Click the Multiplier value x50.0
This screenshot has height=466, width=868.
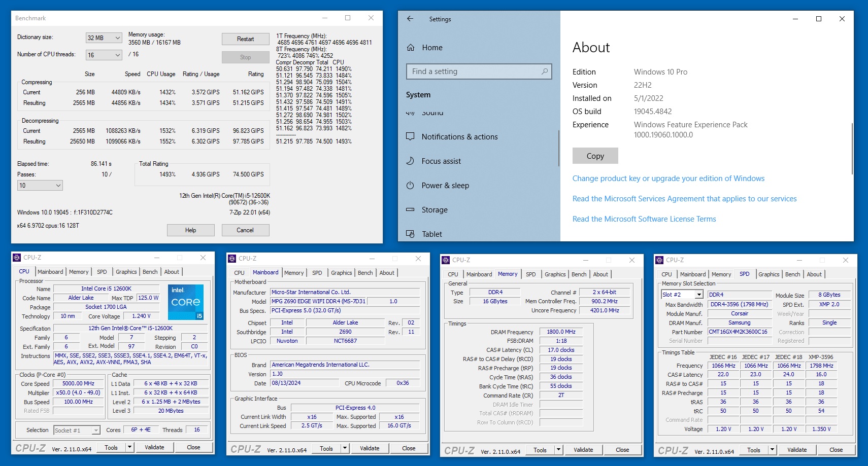[x=78, y=392]
